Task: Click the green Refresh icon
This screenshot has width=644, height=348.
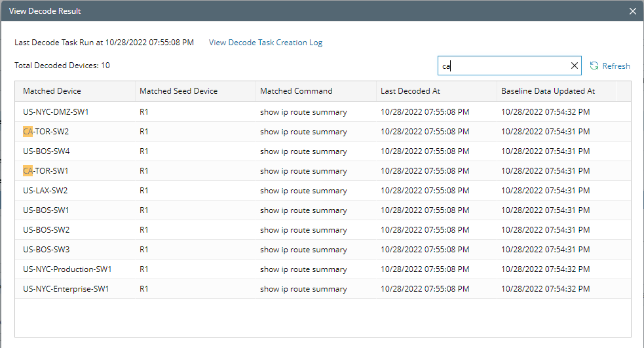Action: [594, 66]
